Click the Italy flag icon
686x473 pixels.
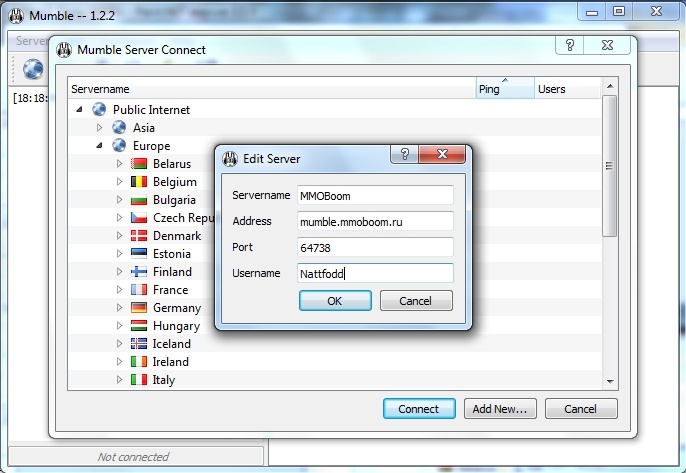point(139,379)
